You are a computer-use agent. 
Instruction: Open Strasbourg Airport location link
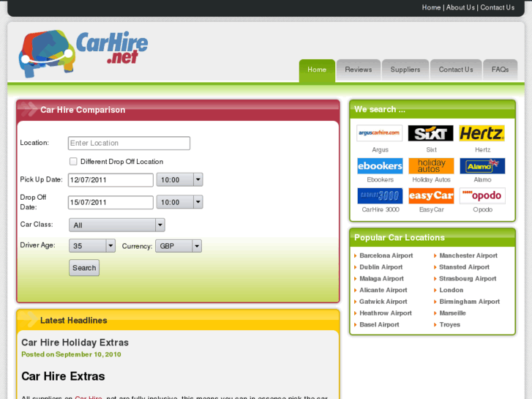click(x=468, y=278)
